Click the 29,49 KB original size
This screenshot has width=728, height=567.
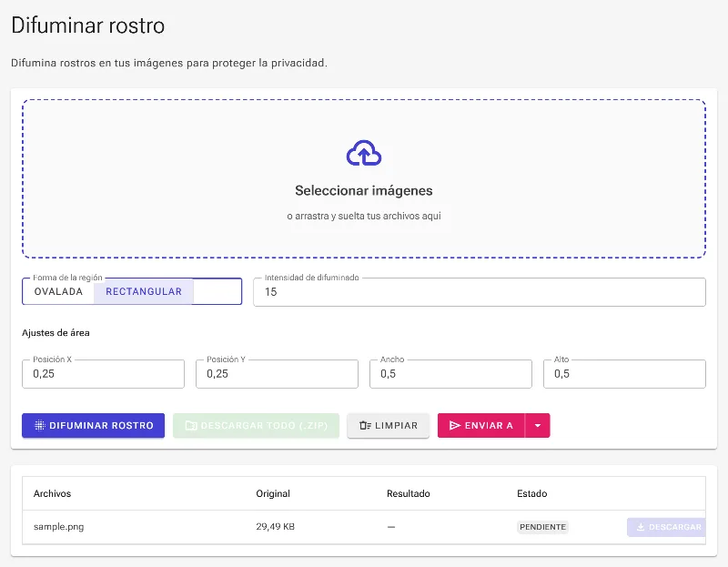(276, 527)
